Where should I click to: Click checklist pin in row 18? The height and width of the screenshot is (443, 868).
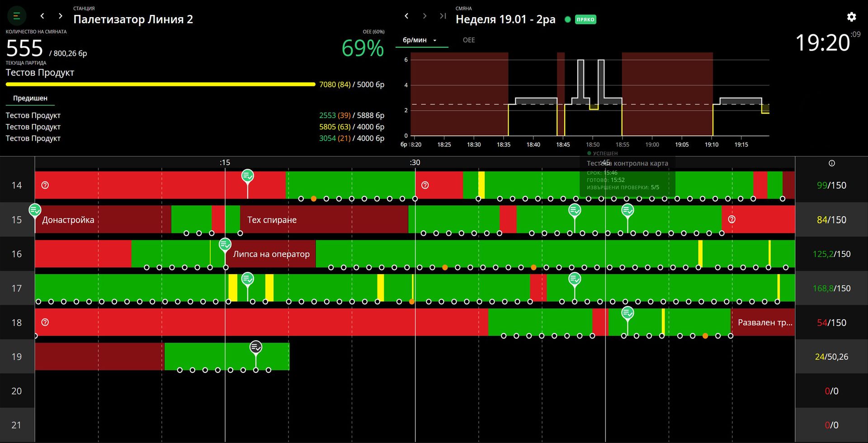627,313
